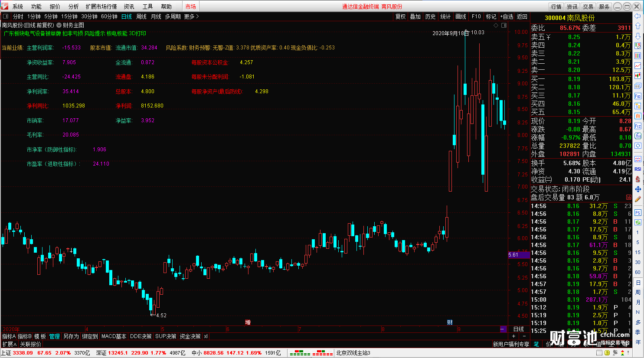Screen dimensions: 644x358
Task: Click the green refresh icon in sidebar
Action: coord(638,222)
